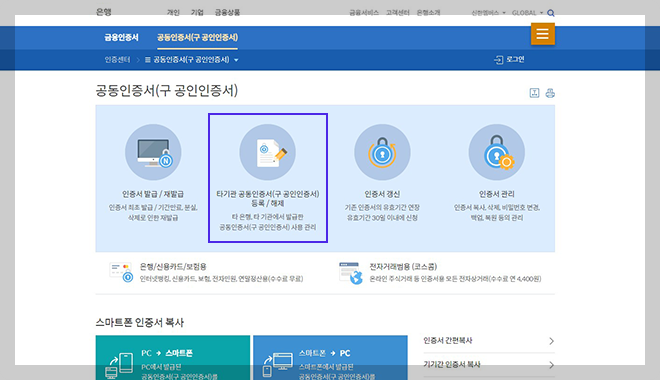Open the 신한멤버스 dropdown
Screen dimensions: 660x380
click(488, 13)
